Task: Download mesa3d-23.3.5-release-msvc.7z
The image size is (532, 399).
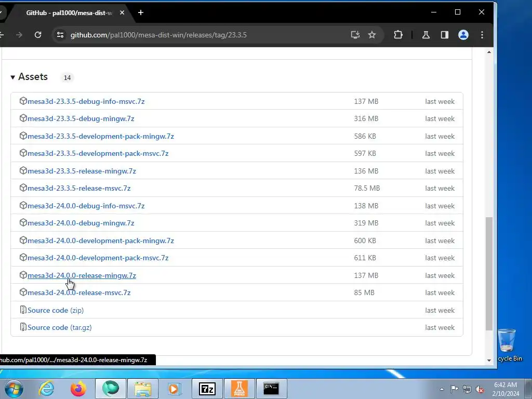Action: [79, 188]
